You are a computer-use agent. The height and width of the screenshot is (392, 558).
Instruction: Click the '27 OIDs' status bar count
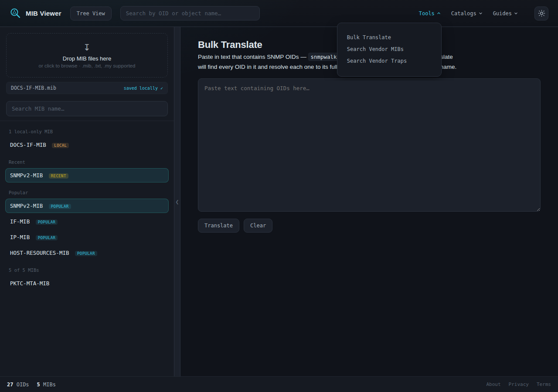click(18, 385)
